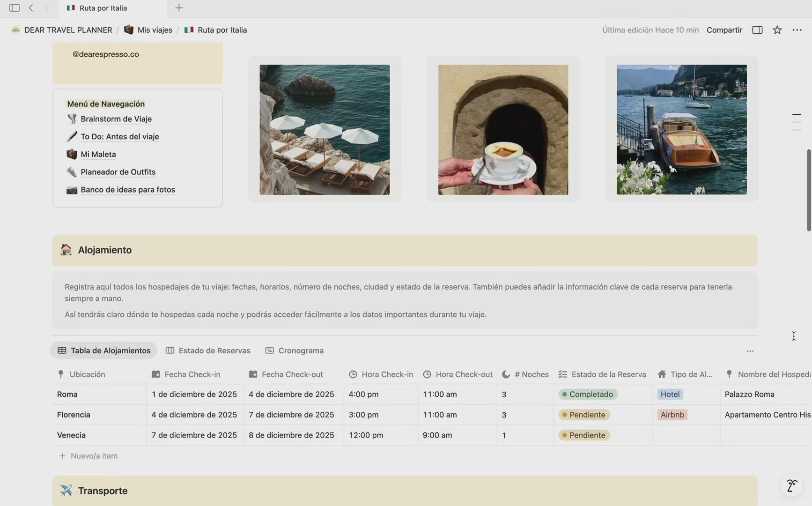Image resolution: width=812 pixels, height=506 pixels.
Task: Open the page options three-dot menu
Action: pos(797,30)
